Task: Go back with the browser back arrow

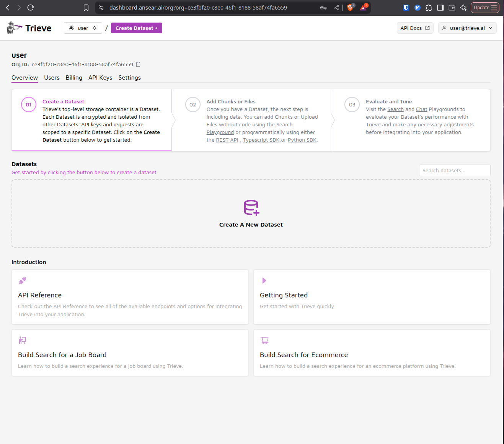Action: [x=8, y=7]
